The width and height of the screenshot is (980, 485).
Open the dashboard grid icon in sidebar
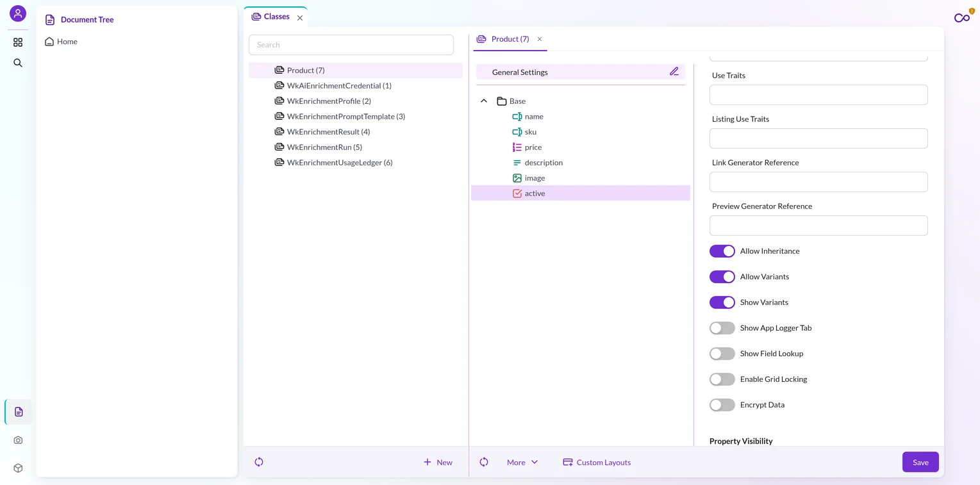pos(18,42)
